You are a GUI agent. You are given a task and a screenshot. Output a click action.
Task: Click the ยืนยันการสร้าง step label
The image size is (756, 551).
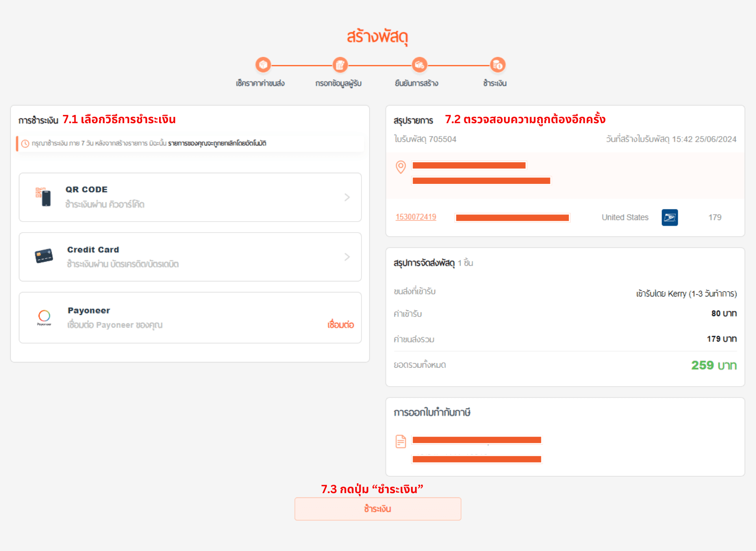coord(417,83)
